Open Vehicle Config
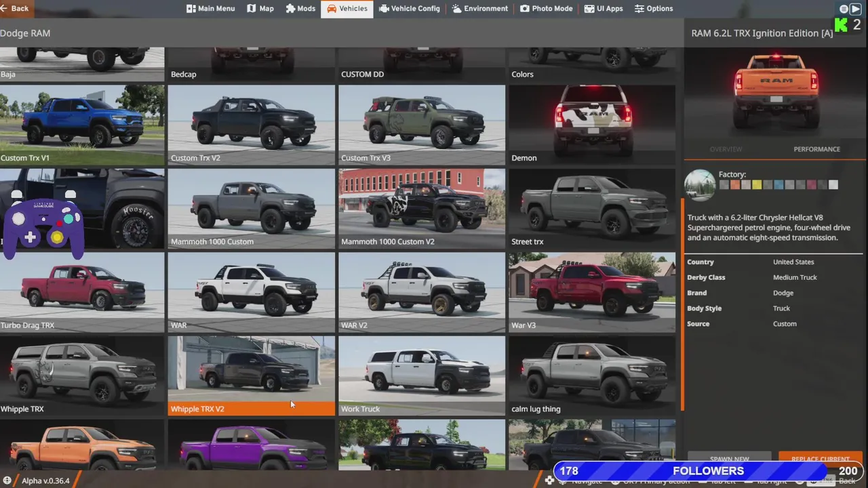Image resolution: width=868 pixels, height=488 pixels. (410, 9)
